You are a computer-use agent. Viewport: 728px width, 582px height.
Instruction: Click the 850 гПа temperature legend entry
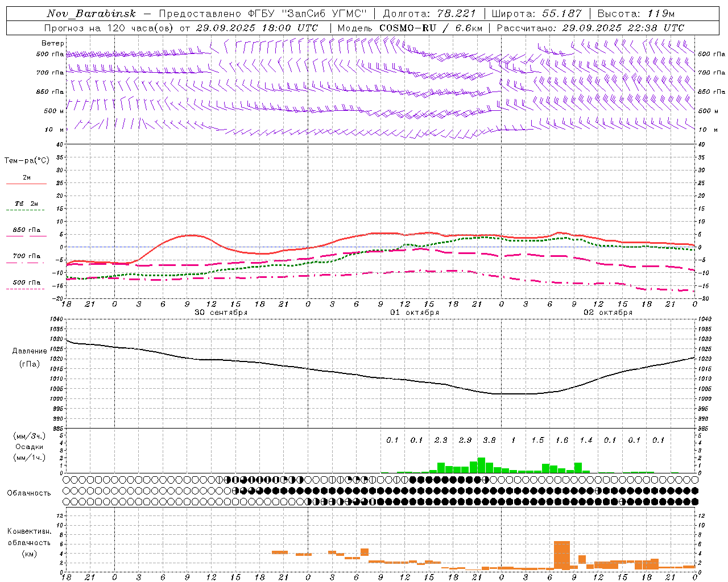pos(27,230)
